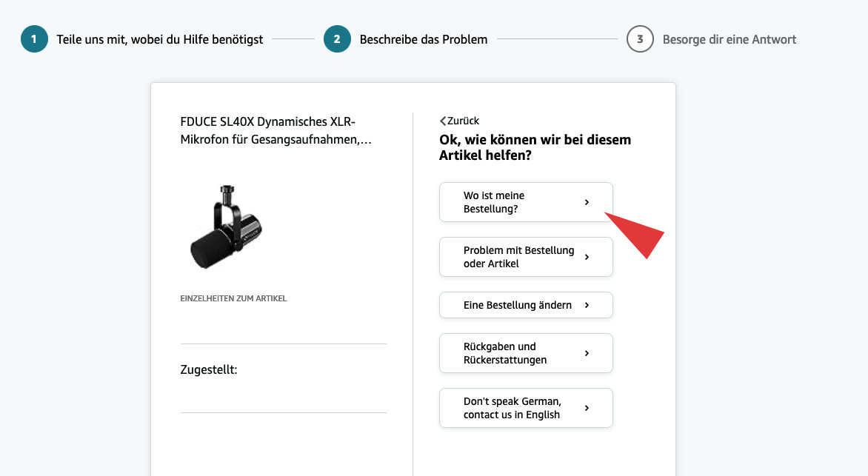Go back via the Zurück link
The height and width of the screenshot is (476, 868).
pos(463,121)
